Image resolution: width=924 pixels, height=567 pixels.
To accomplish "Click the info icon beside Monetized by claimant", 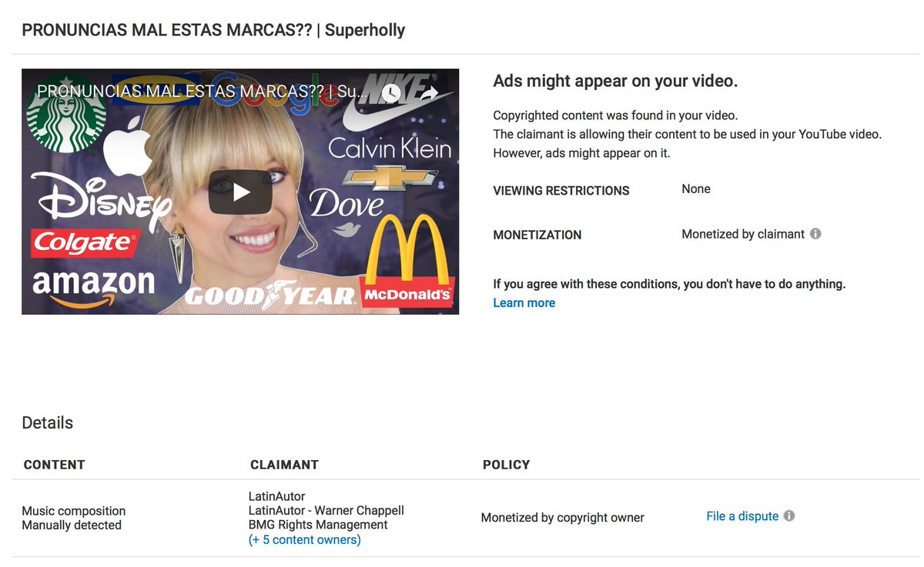I will 815,234.
